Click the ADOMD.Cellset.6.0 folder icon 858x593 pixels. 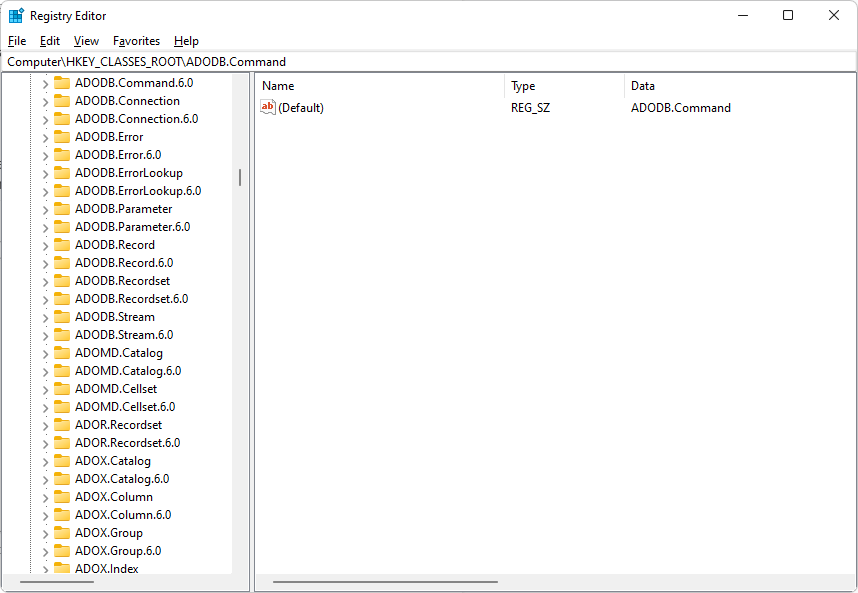[62, 407]
